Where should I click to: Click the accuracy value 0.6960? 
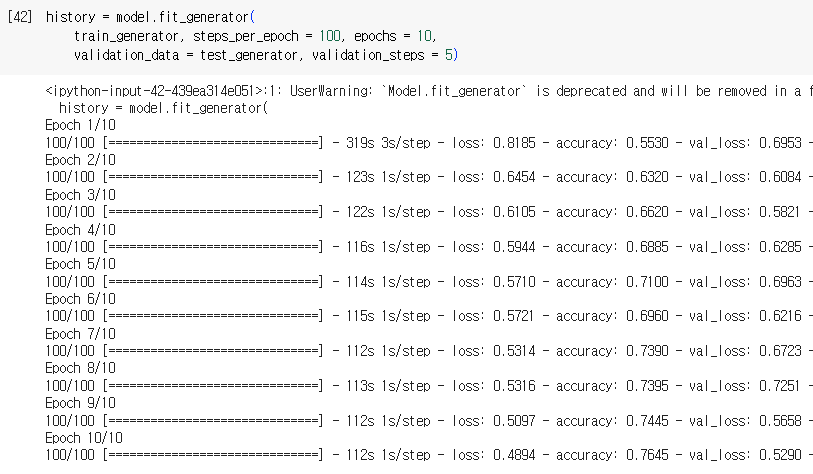click(x=647, y=316)
